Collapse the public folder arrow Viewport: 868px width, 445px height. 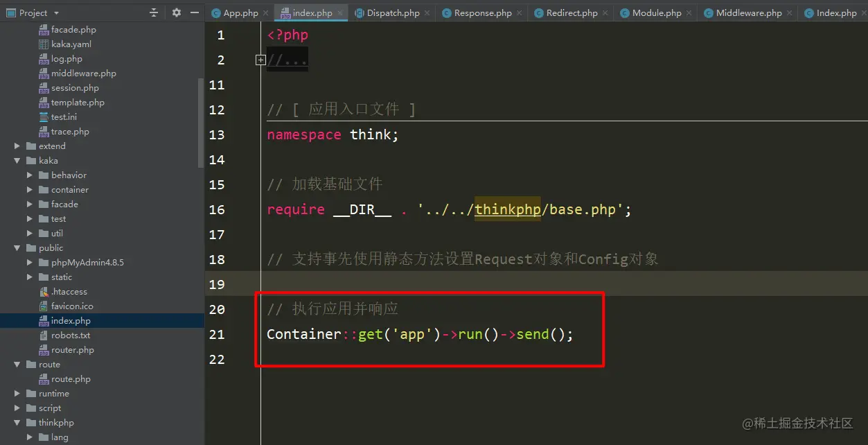coord(17,248)
